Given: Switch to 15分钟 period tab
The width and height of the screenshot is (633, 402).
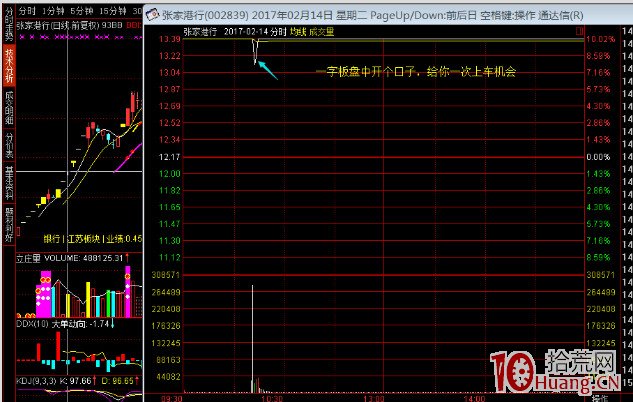Looking at the screenshot, I should tap(113, 11).
